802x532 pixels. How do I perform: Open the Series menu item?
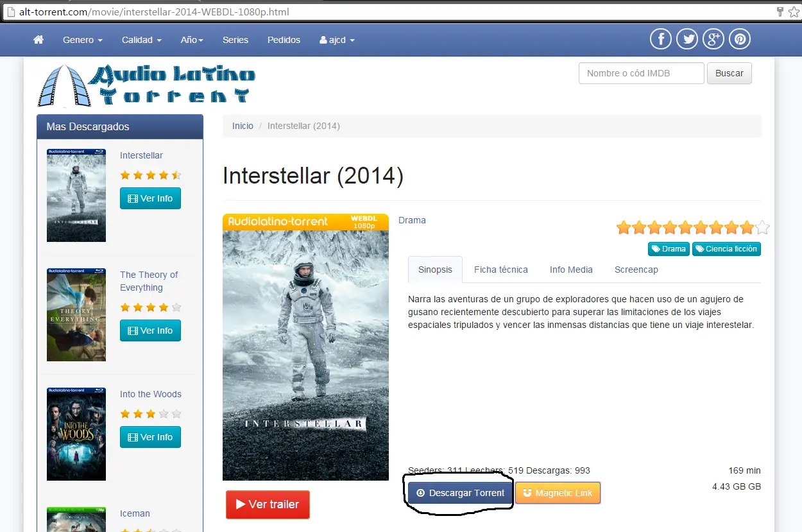click(235, 40)
